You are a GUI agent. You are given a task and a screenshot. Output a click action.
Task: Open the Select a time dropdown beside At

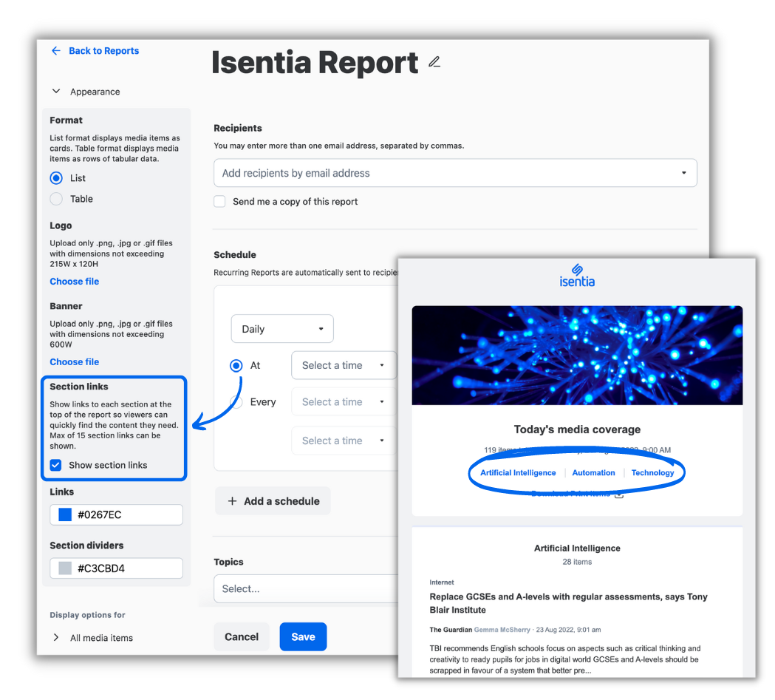[x=344, y=365]
